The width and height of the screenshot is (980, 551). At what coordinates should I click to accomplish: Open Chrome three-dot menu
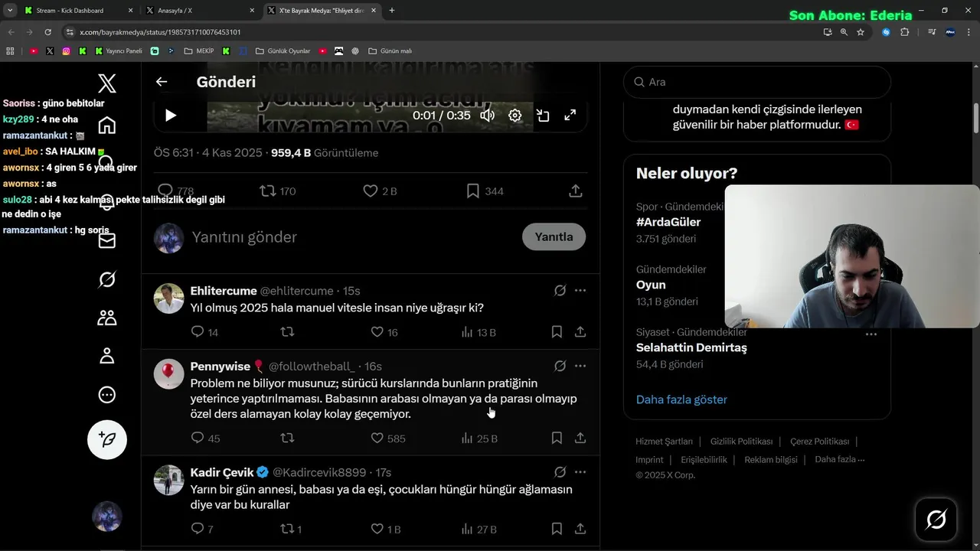pyautogui.click(x=969, y=32)
